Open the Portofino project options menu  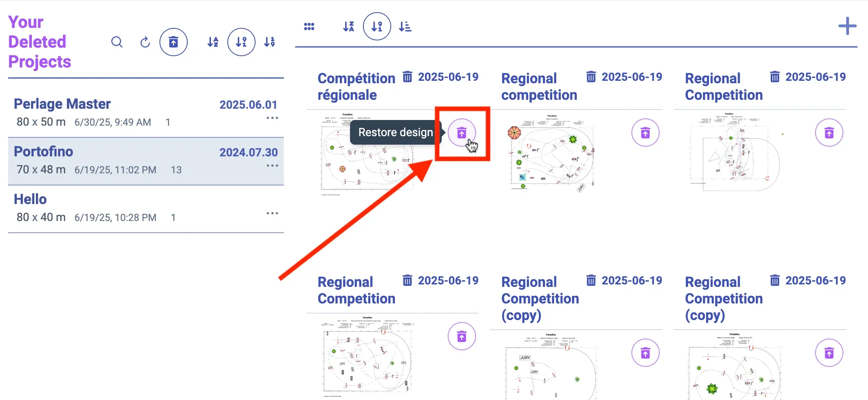pyautogui.click(x=272, y=166)
